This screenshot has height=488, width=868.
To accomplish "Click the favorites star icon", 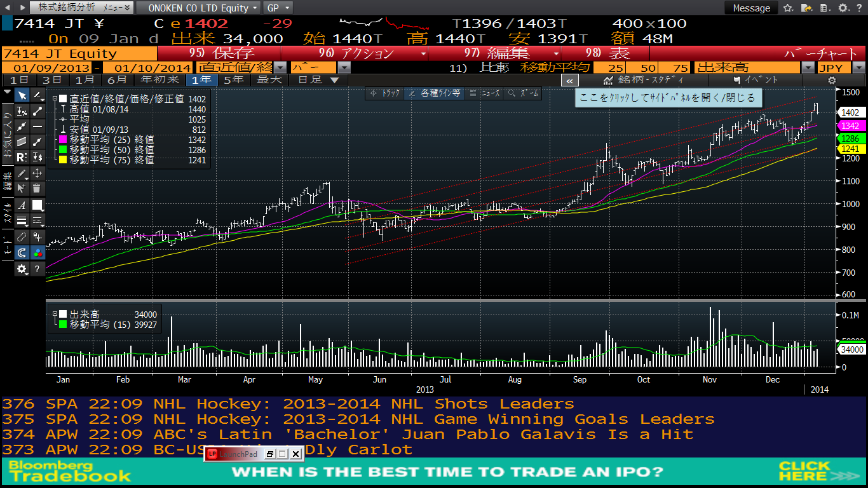I will click(x=788, y=8).
